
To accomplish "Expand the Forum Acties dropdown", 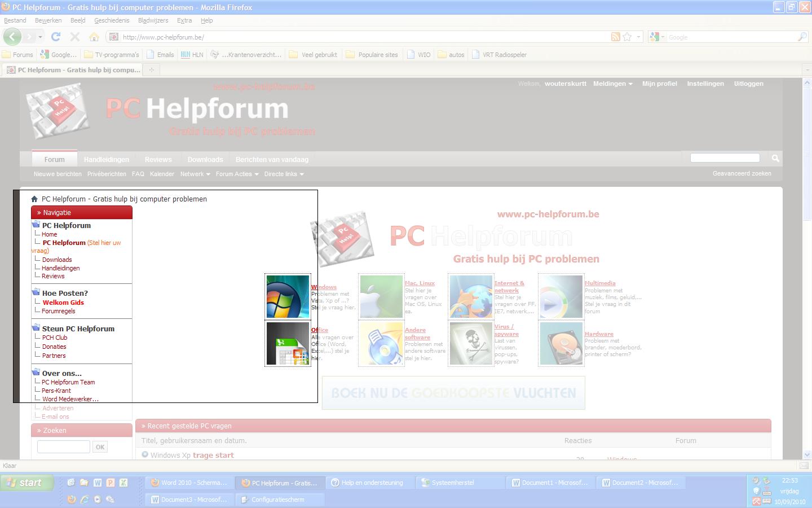I will coord(237,174).
